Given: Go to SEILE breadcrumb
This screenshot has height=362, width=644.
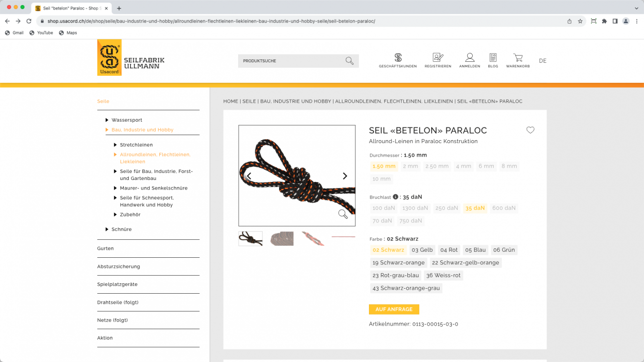Looking at the screenshot, I should coord(249,101).
